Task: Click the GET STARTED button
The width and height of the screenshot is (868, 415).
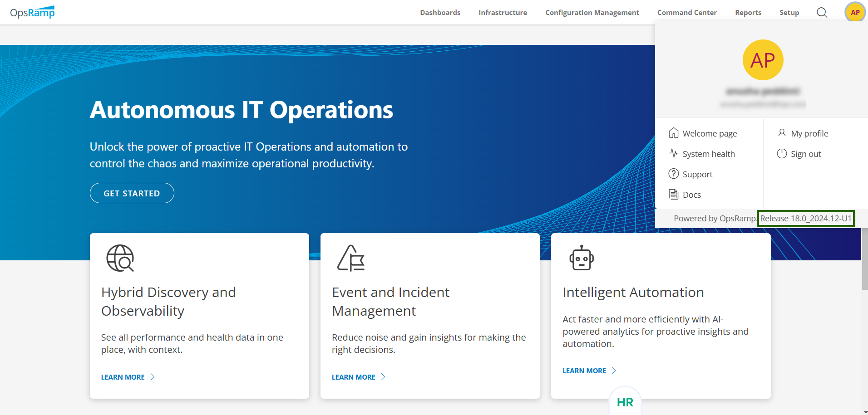Action: pyautogui.click(x=132, y=193)
